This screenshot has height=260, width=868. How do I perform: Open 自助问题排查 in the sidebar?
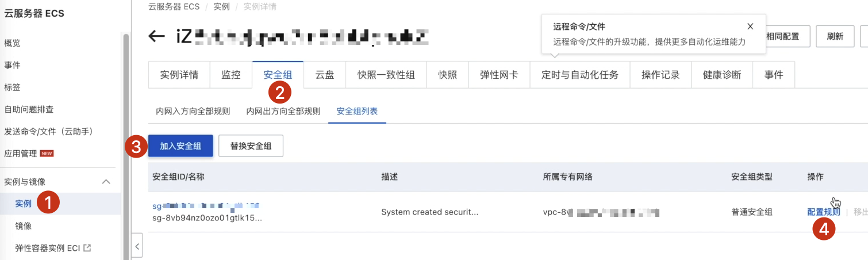tap(29, 109)
